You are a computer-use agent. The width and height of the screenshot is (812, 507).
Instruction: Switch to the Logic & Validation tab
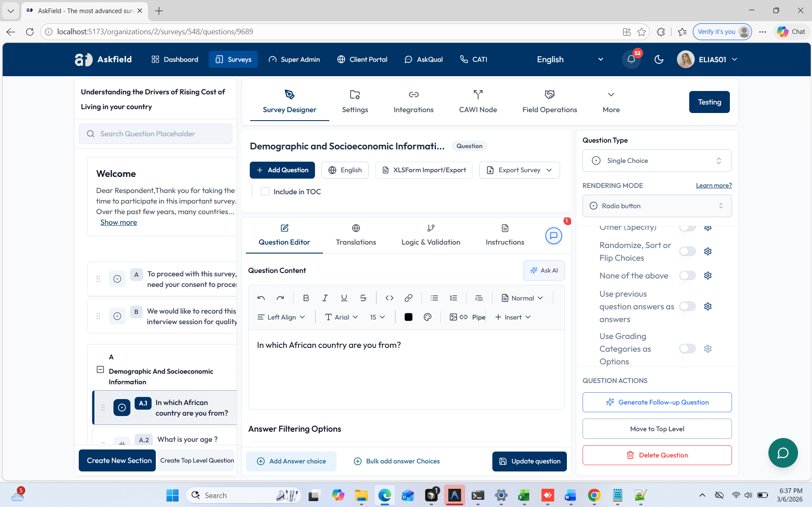431,235
